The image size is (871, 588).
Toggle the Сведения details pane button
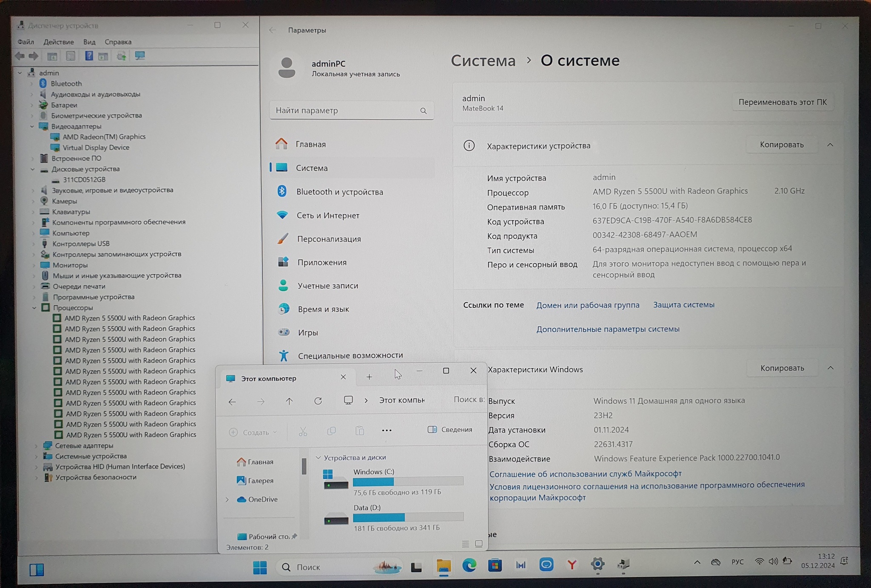tap(450, 429)
